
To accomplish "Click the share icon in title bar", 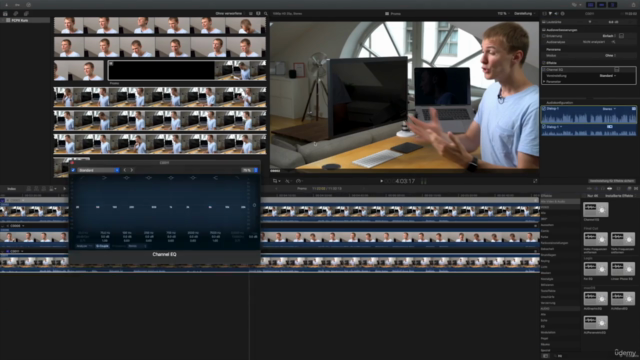I will (633, 4).
